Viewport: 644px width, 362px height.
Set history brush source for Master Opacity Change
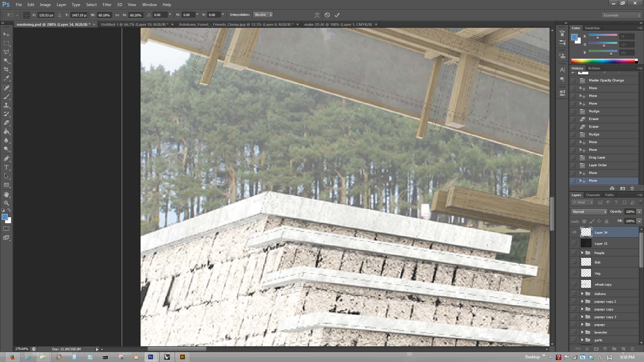(x=573, y=80)
